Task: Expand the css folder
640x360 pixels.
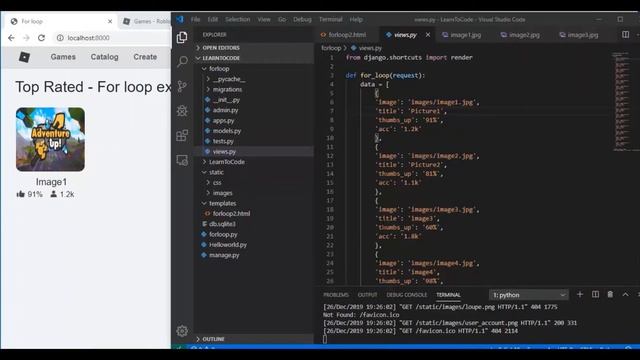Action: (x=254, y=182)
